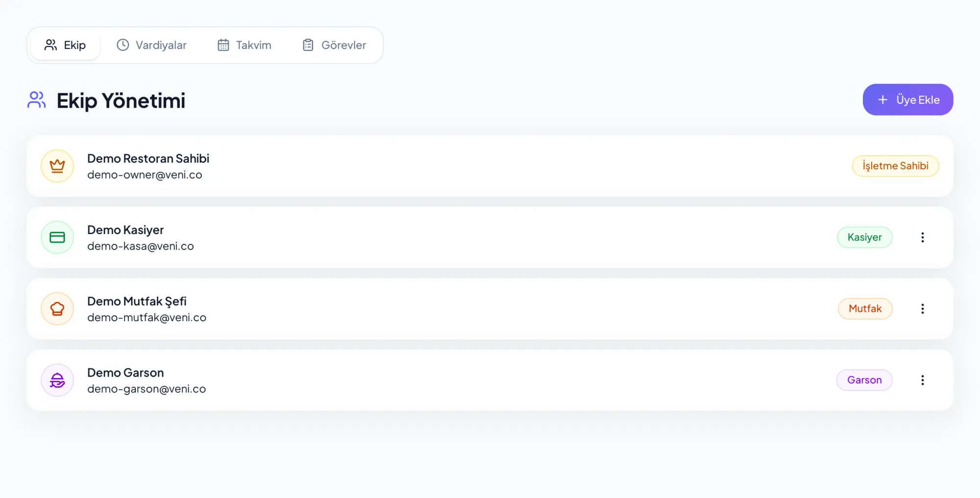Select the demo-owner@veni.co email text

tap(145, 175)
